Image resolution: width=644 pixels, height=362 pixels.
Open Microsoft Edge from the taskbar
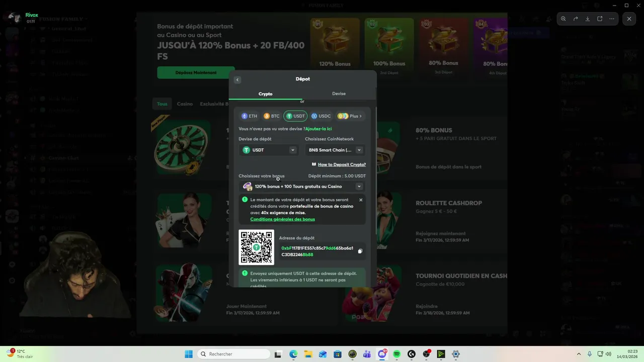pos(293,354)
